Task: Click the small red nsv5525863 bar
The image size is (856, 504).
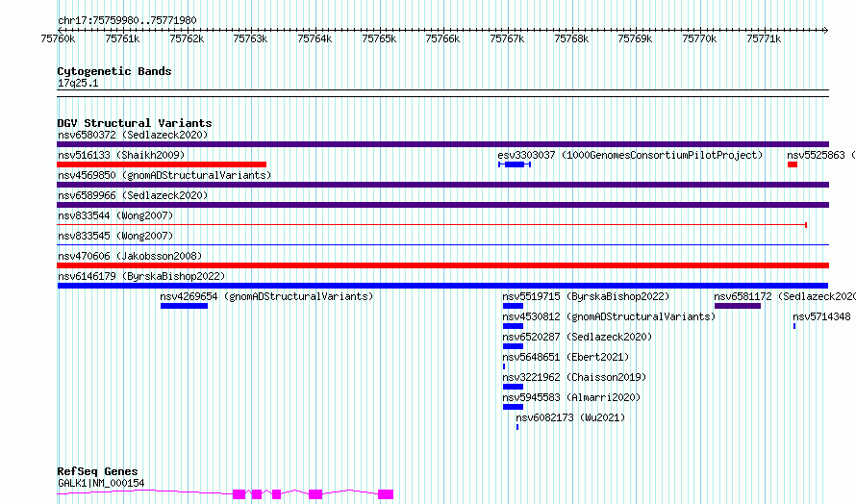Action: pyautogui.click(x=793, y=164)
